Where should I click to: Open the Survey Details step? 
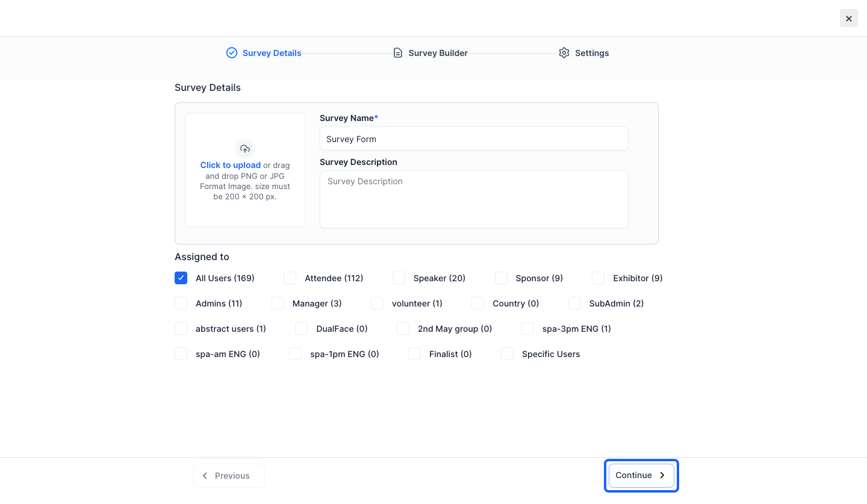(264, 53)
